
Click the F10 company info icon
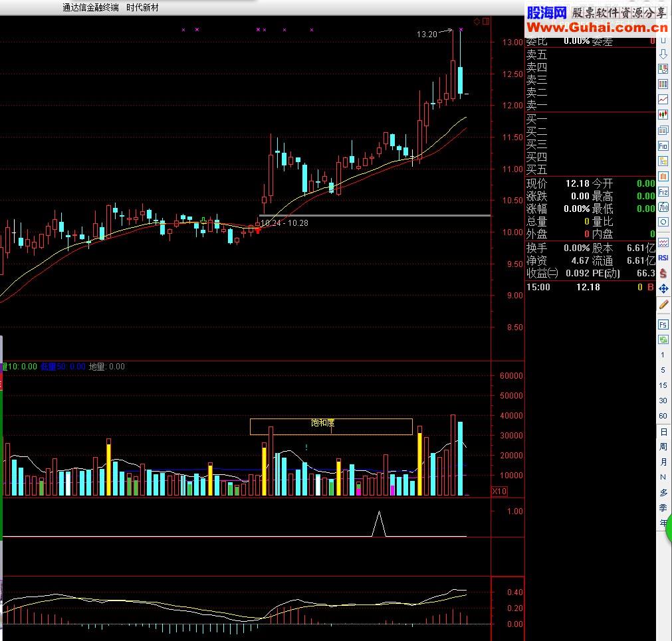[663, 146]
